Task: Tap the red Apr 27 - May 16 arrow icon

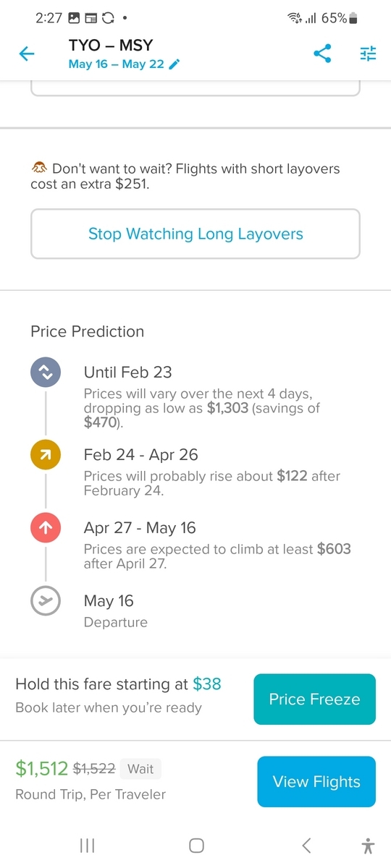Action: click(x=45, y=529)
